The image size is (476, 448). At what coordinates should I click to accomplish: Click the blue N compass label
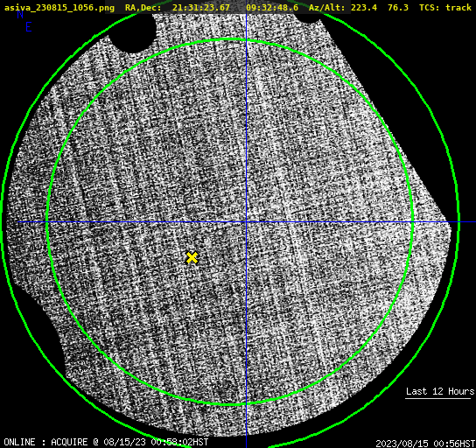coord(20,14)
